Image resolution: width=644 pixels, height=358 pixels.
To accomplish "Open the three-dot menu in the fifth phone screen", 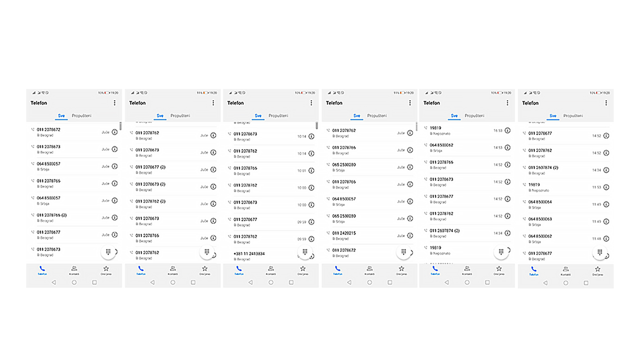I will click(x=508, y=103).
